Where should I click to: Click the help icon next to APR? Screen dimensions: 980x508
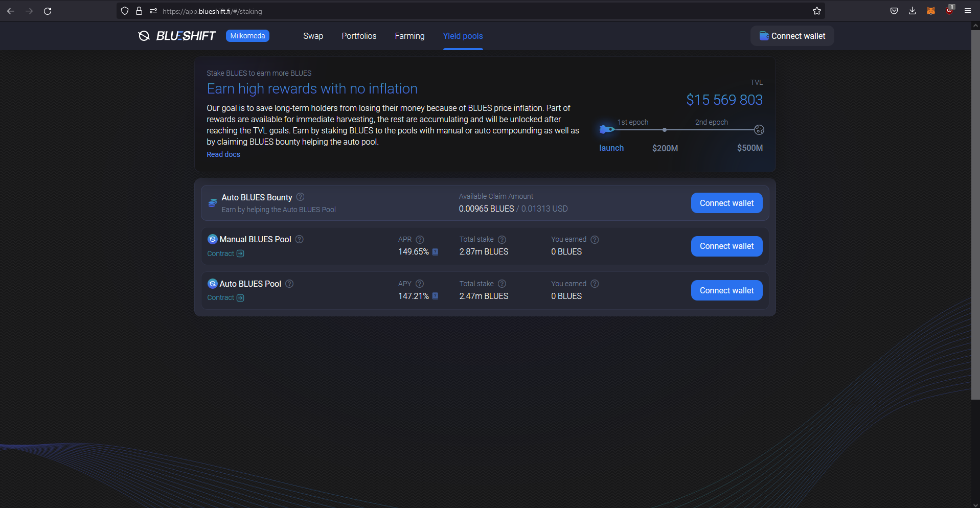pyautogui.click(x=420, y=239)
